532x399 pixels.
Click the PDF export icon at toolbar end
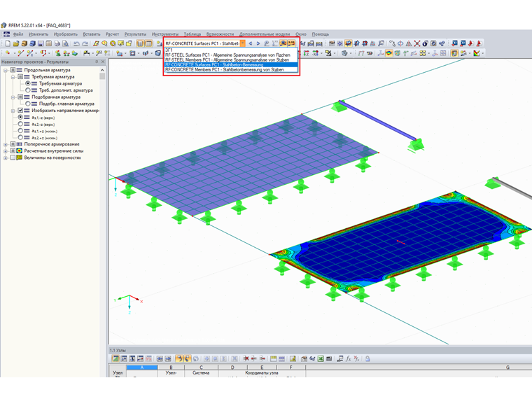pos(479,43)
